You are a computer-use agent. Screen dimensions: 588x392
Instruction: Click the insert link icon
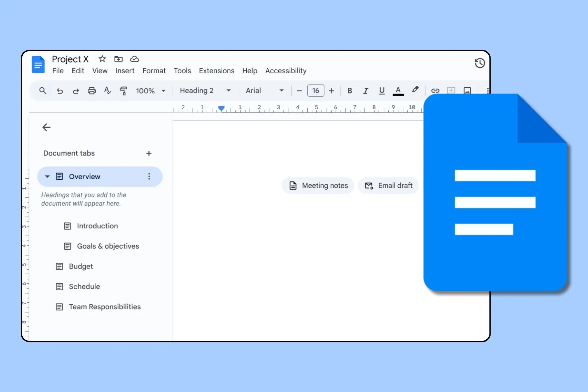435,91
